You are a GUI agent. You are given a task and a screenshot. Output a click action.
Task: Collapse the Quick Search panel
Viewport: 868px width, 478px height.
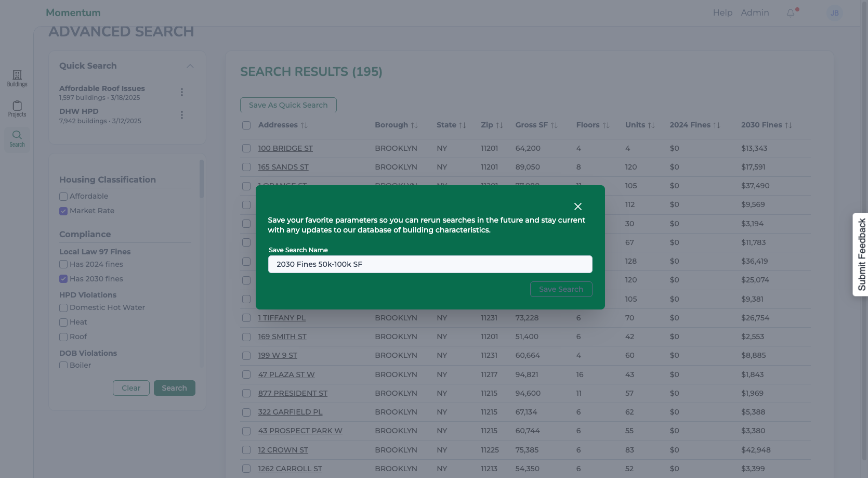[190, 66]
